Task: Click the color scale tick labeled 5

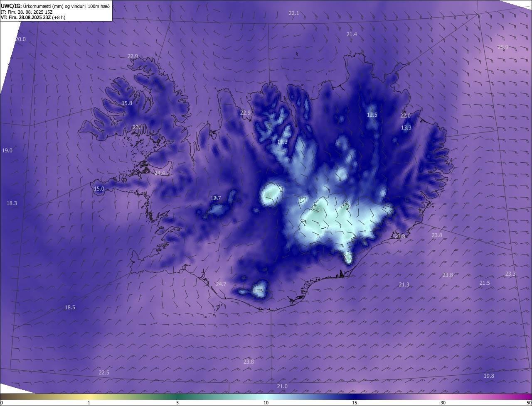Action: [177, 403]
